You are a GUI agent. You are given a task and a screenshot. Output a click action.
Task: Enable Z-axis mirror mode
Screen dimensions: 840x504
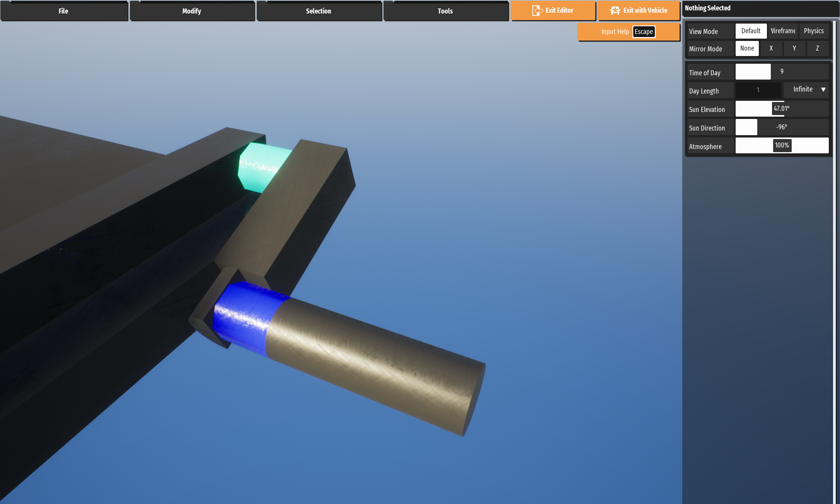817,48
